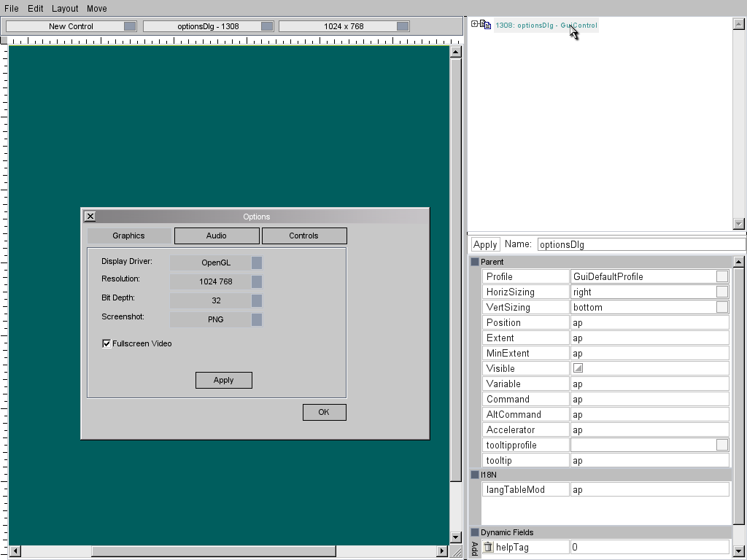Image resolution: width=747 pixels, height=560 pixels.
Task: Open the Layout menu
Action: tap(65, 9)
